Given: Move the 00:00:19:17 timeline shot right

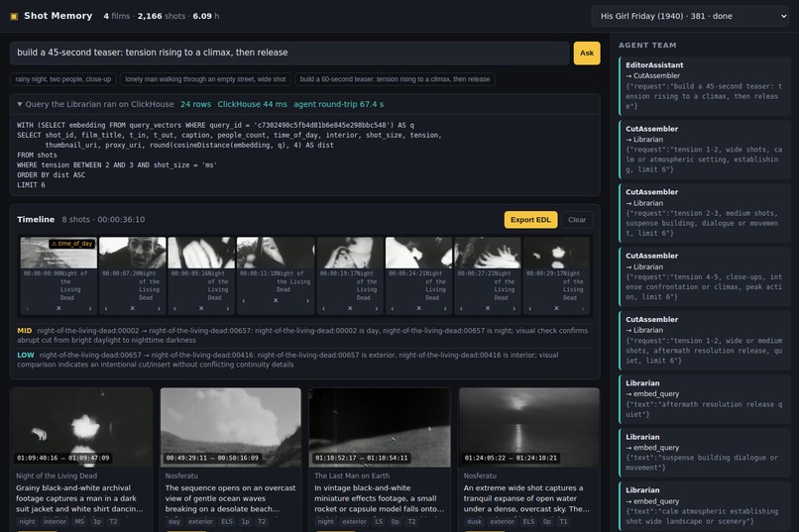Looking at the screenshot, I should point(377,308).
